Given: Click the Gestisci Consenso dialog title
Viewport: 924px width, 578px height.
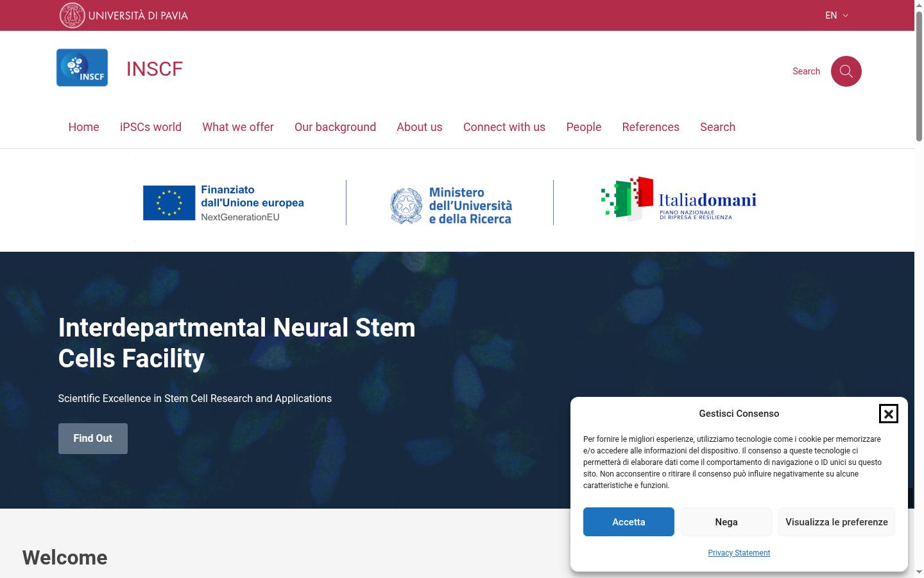Looking at the screenshot, I should (x=739, y=414).
